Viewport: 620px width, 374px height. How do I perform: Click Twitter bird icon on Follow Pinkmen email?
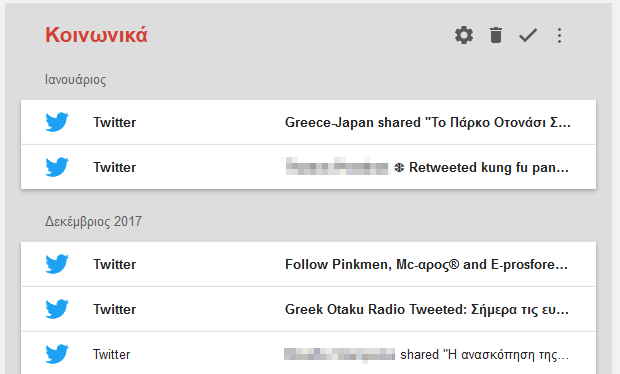[x=57, y=264]
